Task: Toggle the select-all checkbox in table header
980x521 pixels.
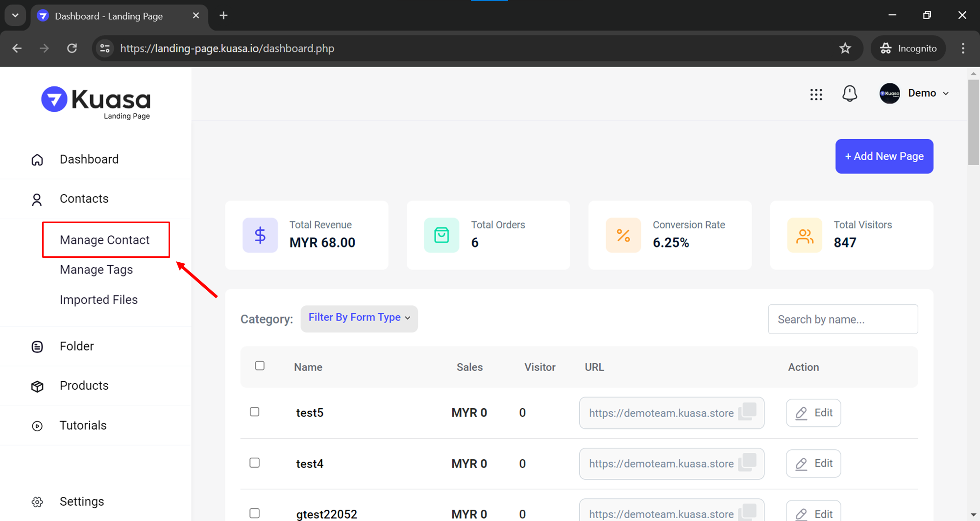Action: [x=260, y=366]
